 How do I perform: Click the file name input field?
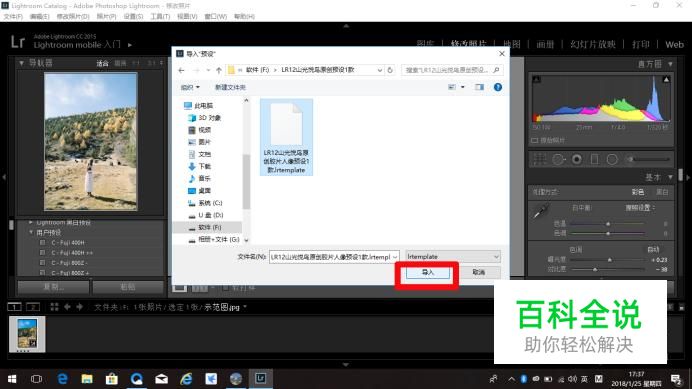(x=330, y=257)
